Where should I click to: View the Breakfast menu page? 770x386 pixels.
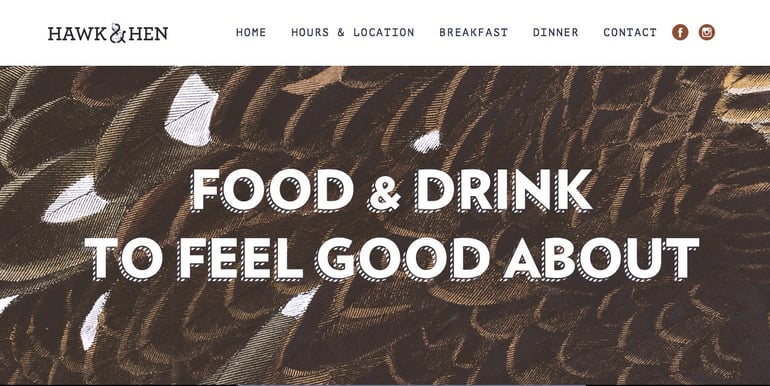coord(473,32)
